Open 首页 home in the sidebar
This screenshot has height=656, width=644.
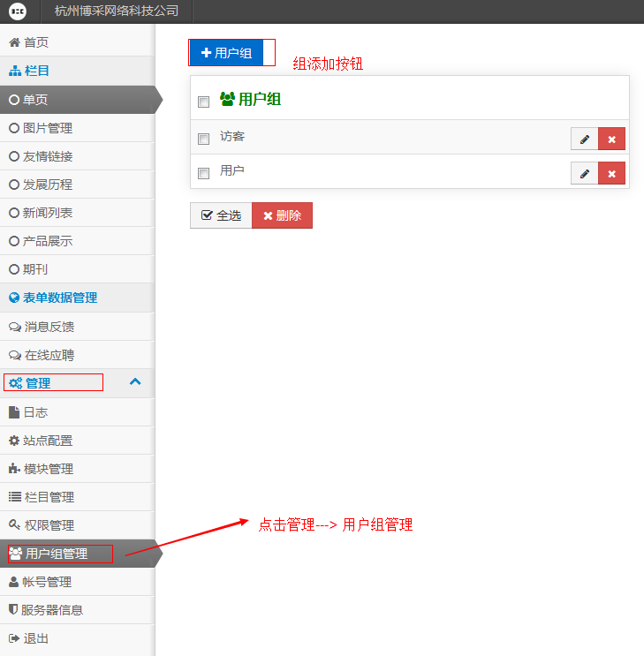(35, 42)
